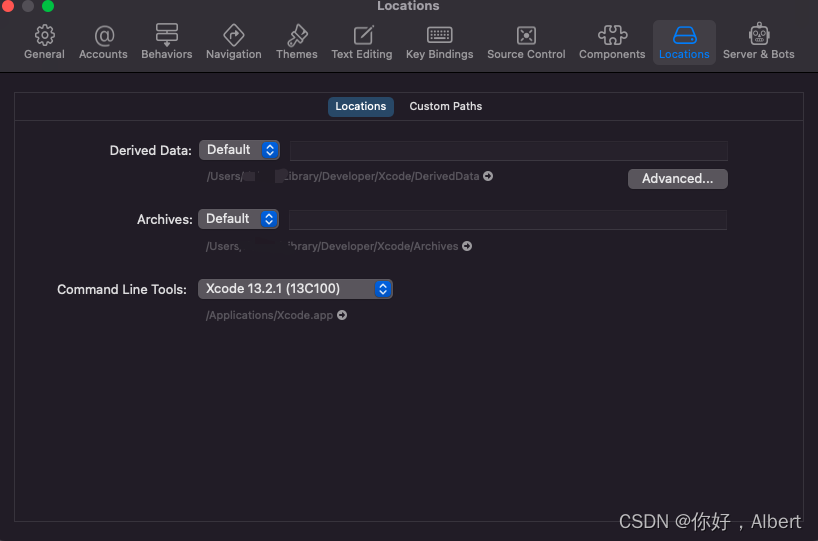Open the Command Line Tools version dropdown

click(295, 289)
